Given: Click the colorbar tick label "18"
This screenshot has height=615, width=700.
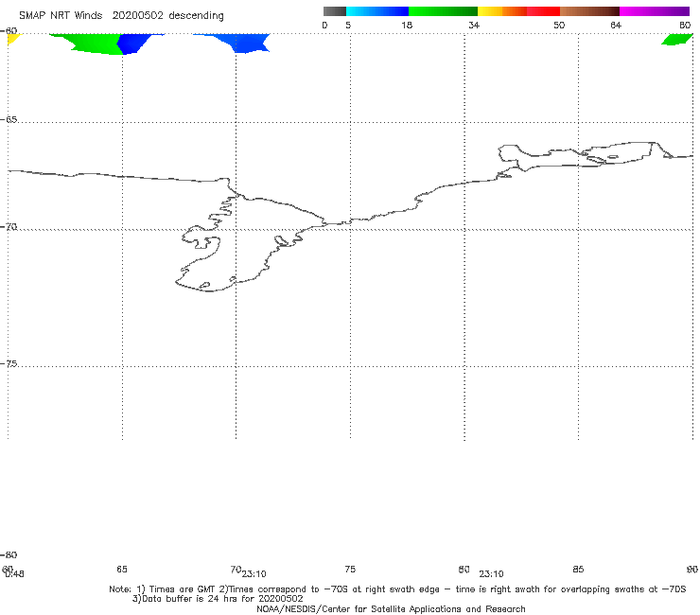Looking at the screenshot, I should (x=407, y=25).
